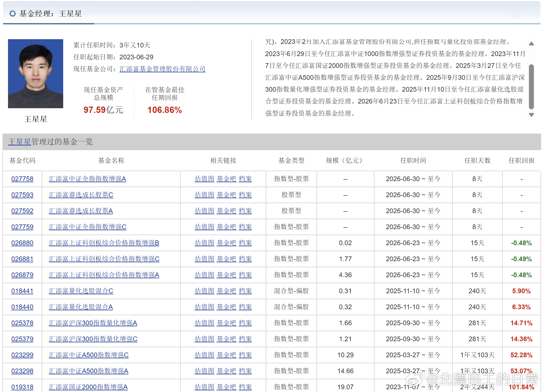The height and width of the screenshot is (392, 543).
Task: Open fund 汇添富上证科创板综合价格指数增强C
Action: [x=104, y=259]
